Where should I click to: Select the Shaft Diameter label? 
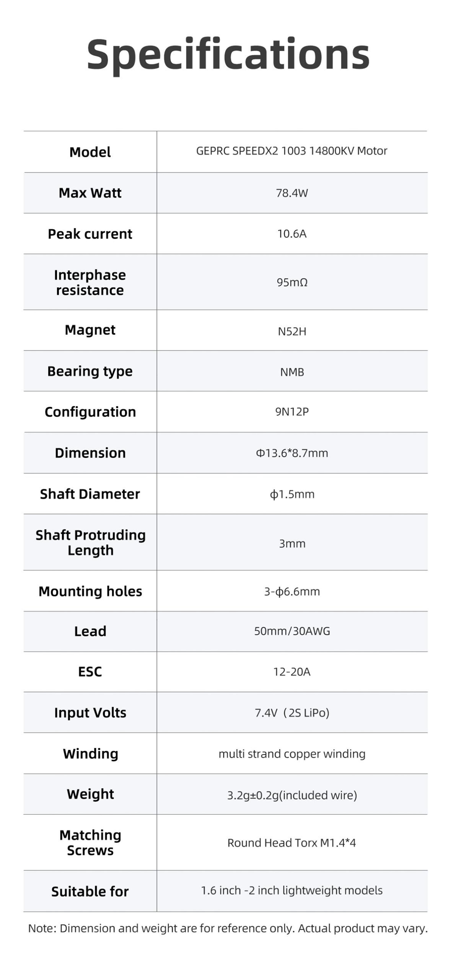90,494
